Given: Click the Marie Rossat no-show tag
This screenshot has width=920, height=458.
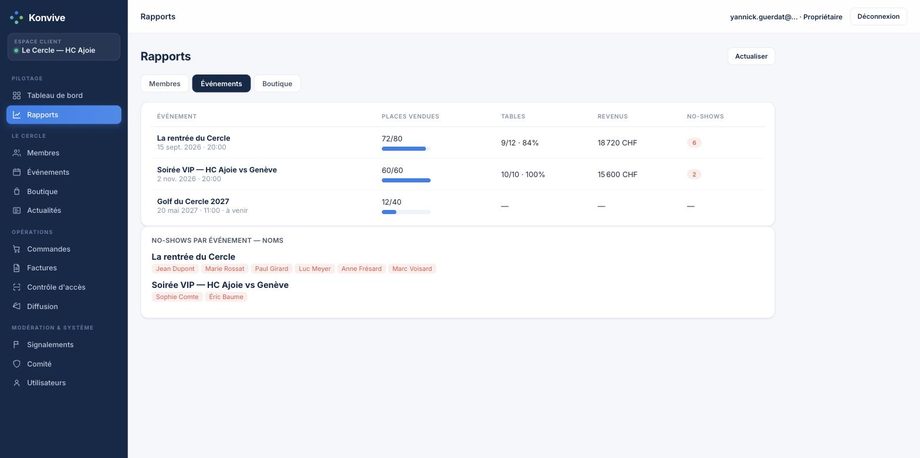Looking at the screenshot, I should tap(225, 269).
